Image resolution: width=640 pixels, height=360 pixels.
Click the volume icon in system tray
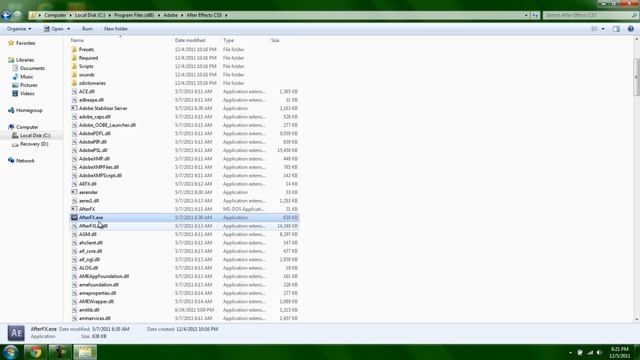[599, 352]
